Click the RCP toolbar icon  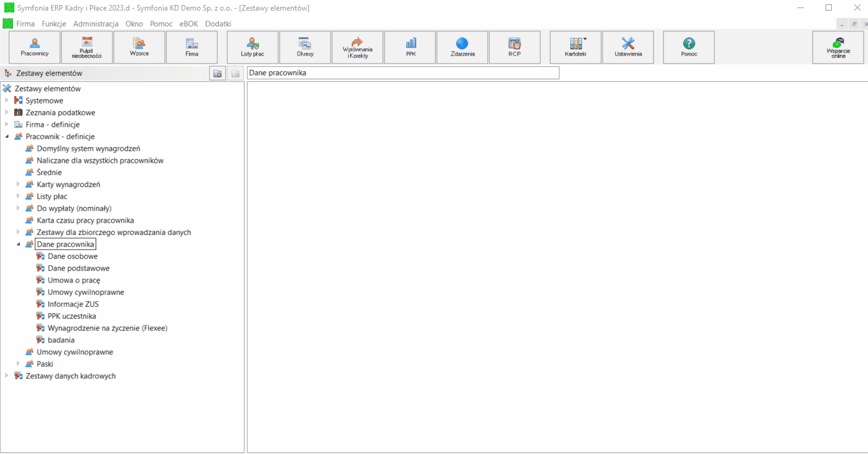click(515, 47)
